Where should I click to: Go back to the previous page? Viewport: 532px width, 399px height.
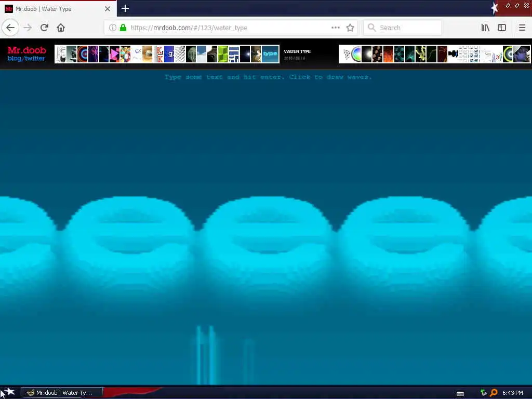[10, 28]
